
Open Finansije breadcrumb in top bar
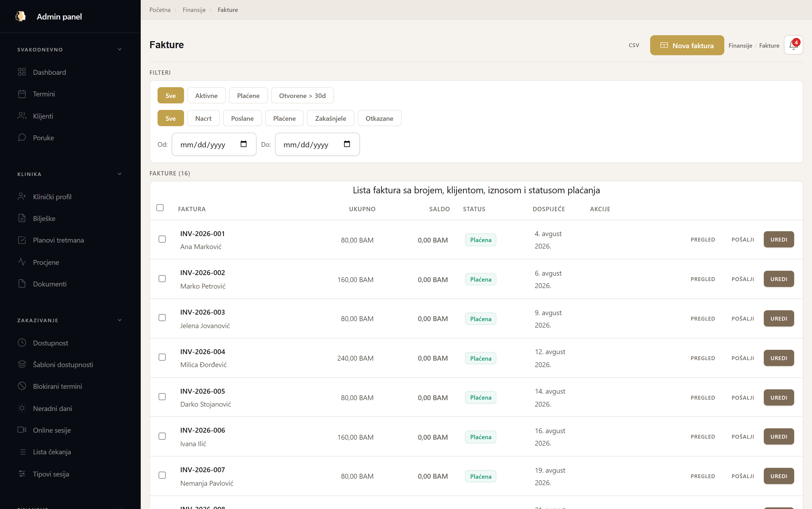194,10
